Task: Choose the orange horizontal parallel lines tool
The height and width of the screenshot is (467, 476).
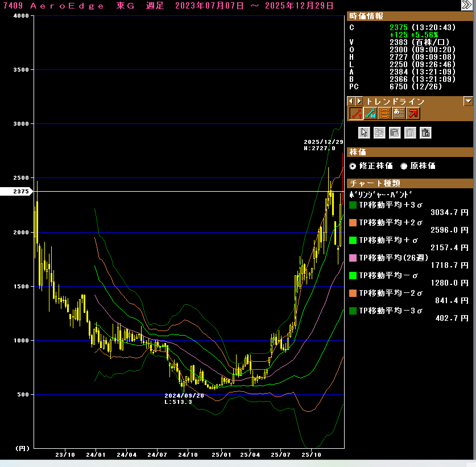Action: point(384,113)
